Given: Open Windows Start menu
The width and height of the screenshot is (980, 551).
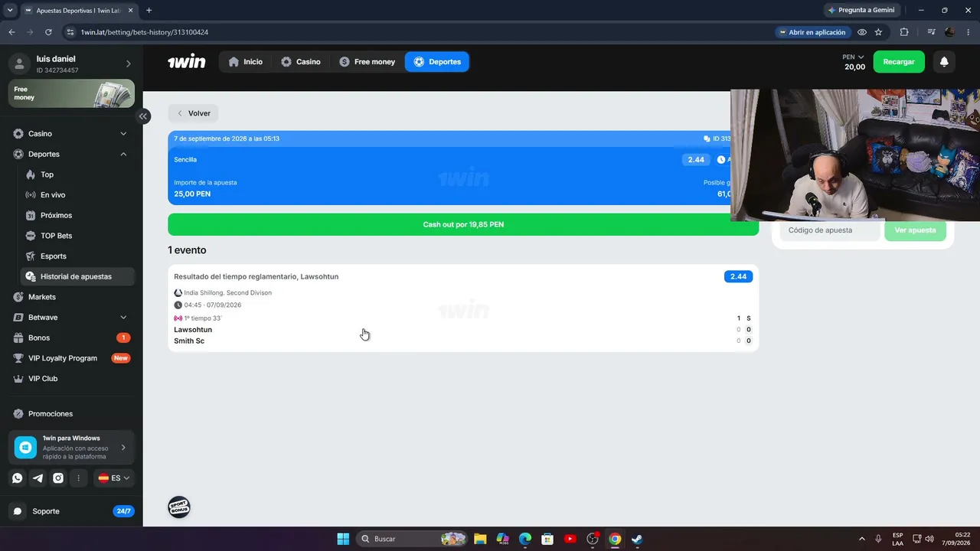Looking at the screenshot, I should pyautogui.click(x=343, y=539).
